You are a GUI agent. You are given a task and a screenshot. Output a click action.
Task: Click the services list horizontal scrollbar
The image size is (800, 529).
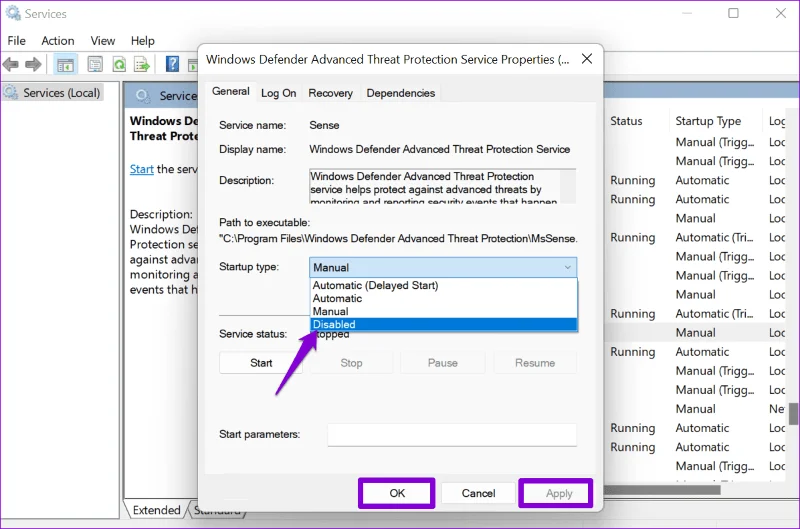point(662,490)
